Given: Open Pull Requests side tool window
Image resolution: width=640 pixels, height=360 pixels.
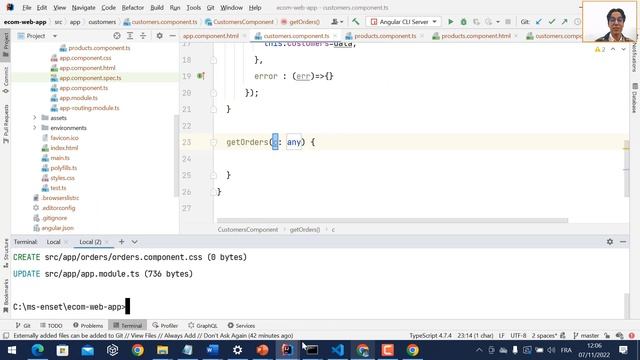Looking at the screenshot, I should [x=6, y=124].
